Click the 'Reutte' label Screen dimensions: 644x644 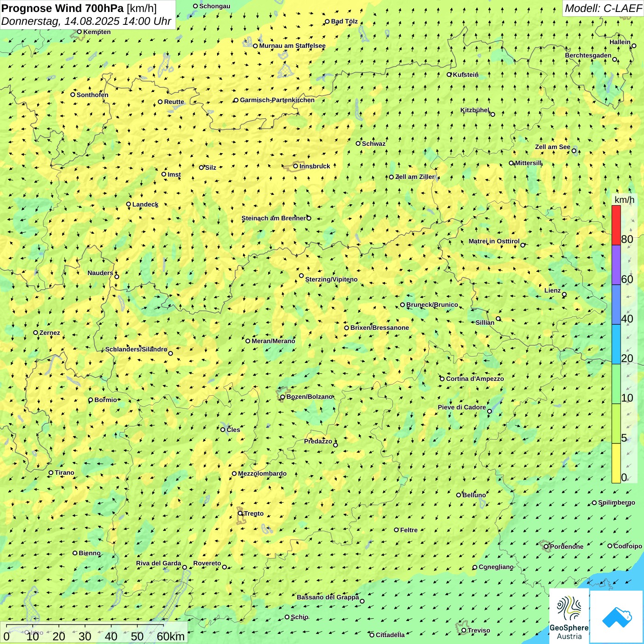coord(174,102)
